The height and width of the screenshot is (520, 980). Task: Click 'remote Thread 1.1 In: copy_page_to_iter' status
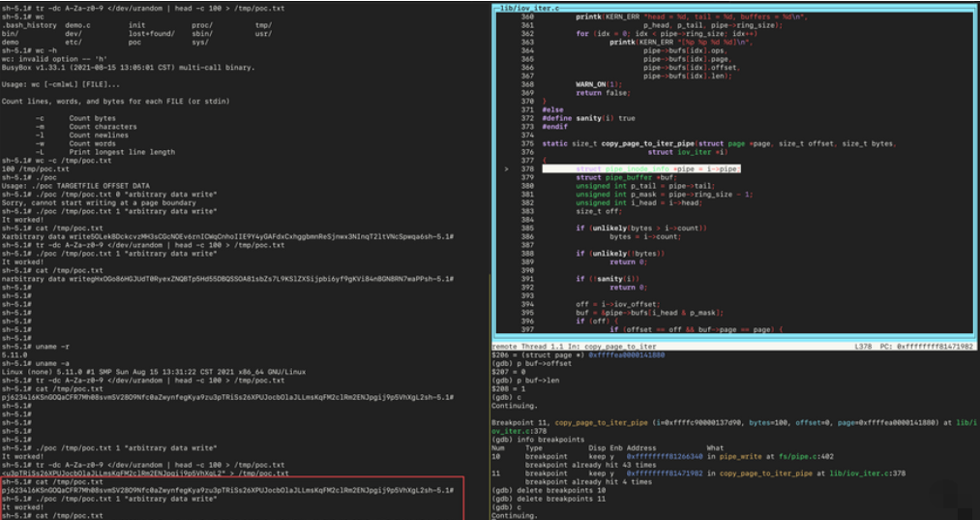(574, 347)
